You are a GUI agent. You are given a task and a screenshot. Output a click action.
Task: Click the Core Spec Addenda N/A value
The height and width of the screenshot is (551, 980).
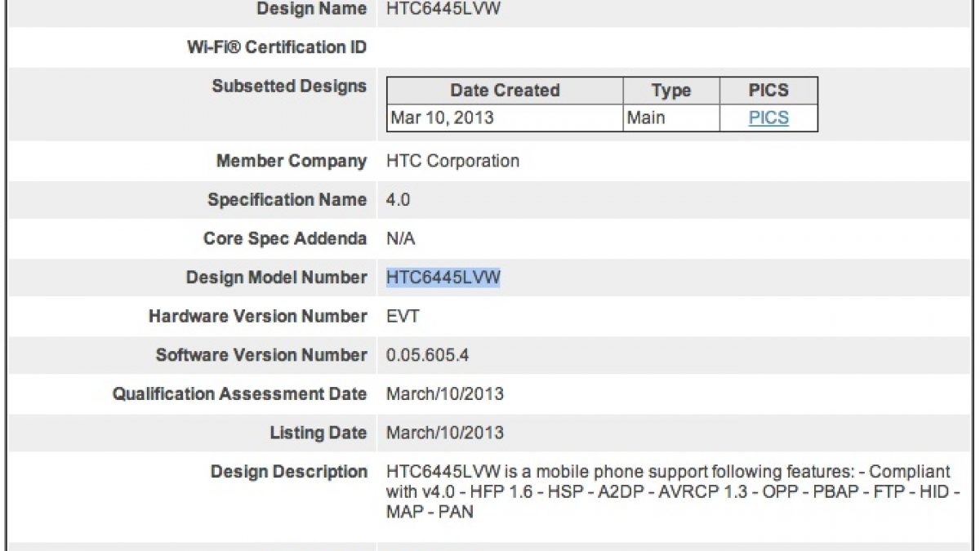pos(401,239)
